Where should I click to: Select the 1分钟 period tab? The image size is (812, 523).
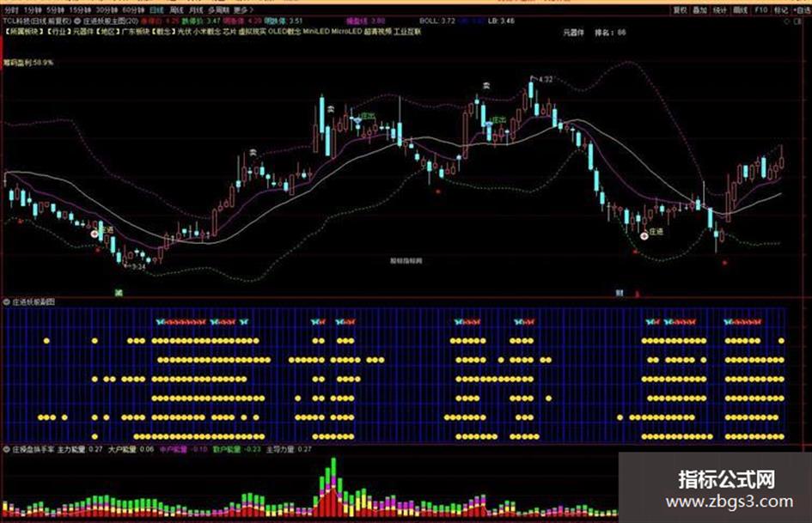pyautogui.click(x=32, y=10)
